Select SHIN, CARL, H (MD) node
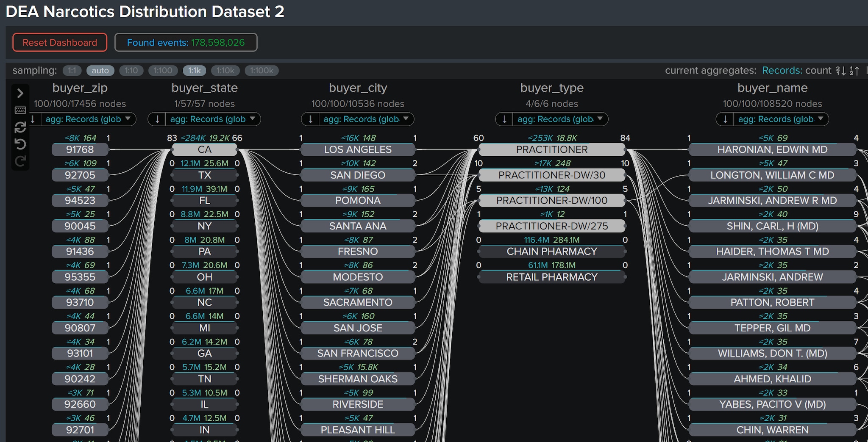Viewport: 868px width, 442px height. coord(772,226)
